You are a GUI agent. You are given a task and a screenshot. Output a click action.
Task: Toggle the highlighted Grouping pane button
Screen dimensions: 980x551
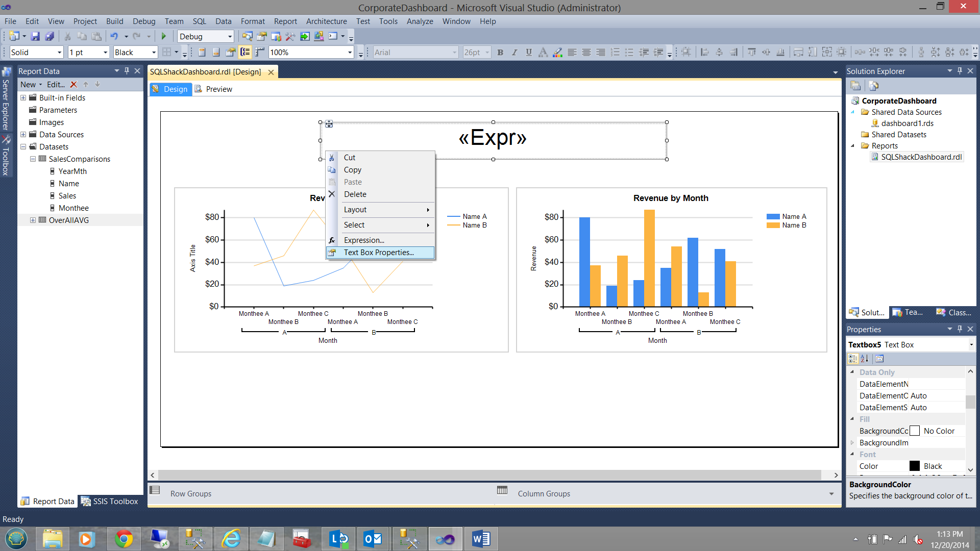click(245, 52)
